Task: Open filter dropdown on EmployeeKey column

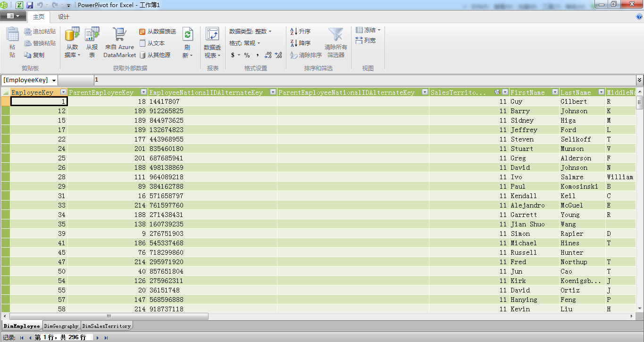Action: (x=63, y=92)
